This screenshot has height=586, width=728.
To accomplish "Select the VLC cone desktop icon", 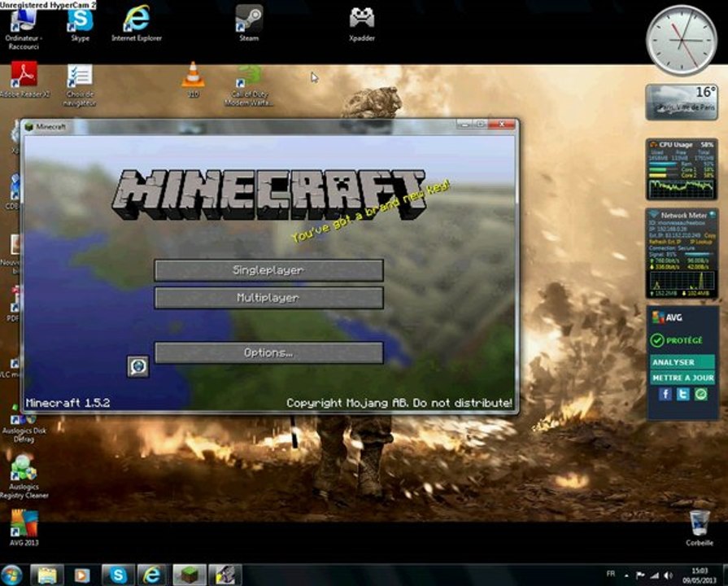I will point(193,80).
